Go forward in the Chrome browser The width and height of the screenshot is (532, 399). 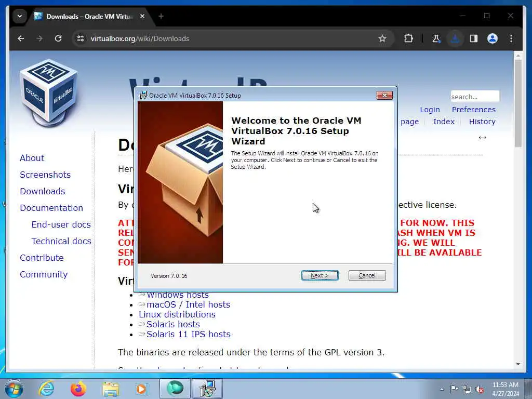[x=39, y=38]
